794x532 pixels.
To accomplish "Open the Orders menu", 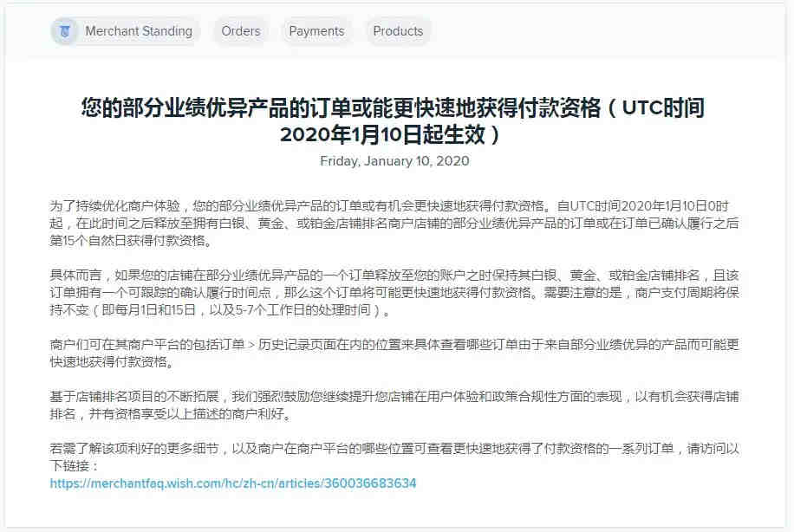I will click(240, 31).
